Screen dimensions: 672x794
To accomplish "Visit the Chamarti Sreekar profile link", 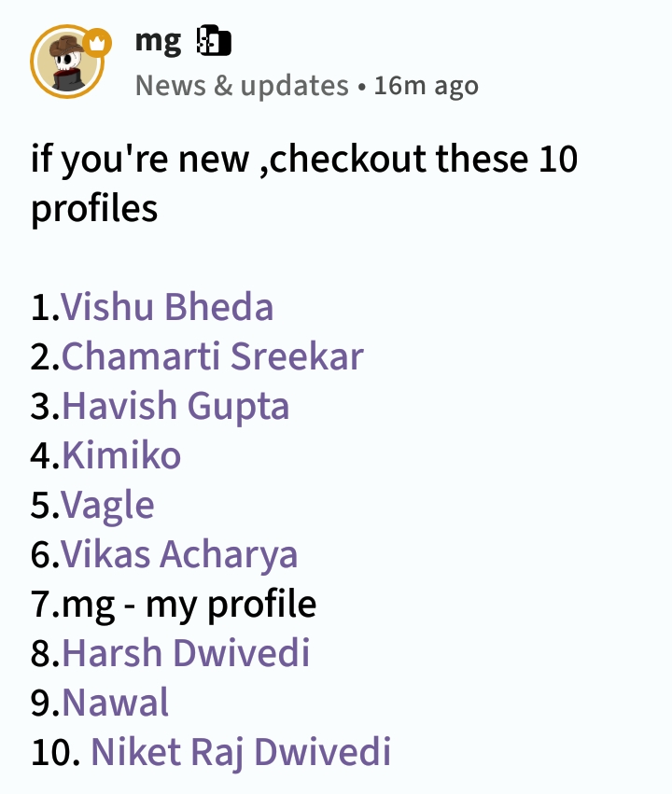I will point(212,356).
